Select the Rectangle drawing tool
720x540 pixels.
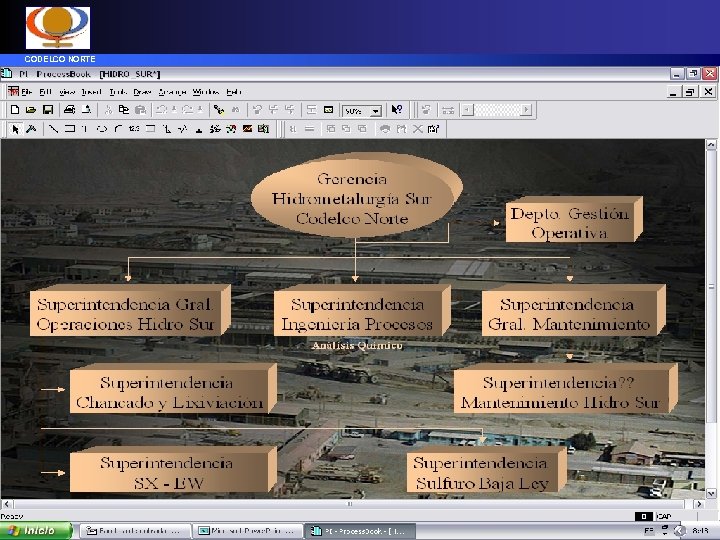coord(70,129)
